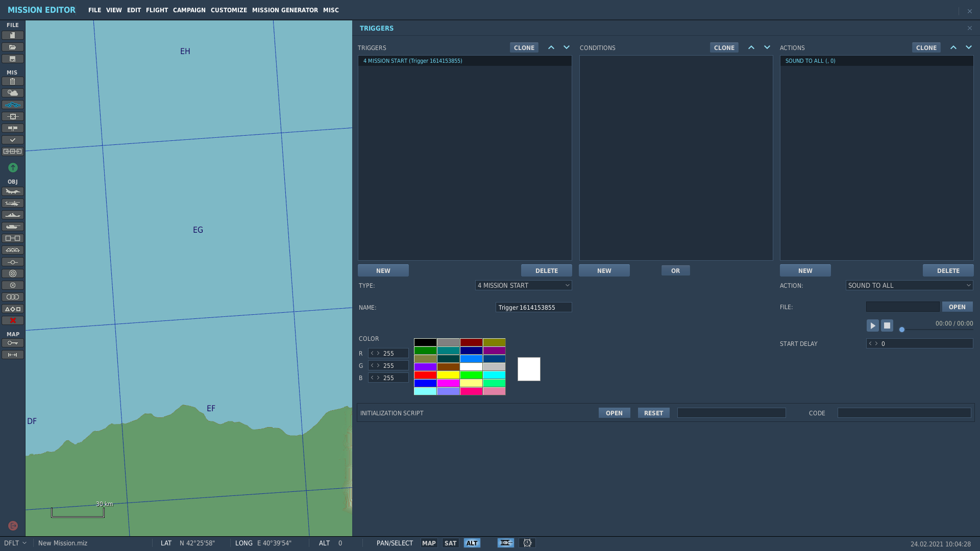This screenshot has height=551, width=980.
Task: Select the helicopter group tool
Action: pyautogui.click(x=13, y=203)
